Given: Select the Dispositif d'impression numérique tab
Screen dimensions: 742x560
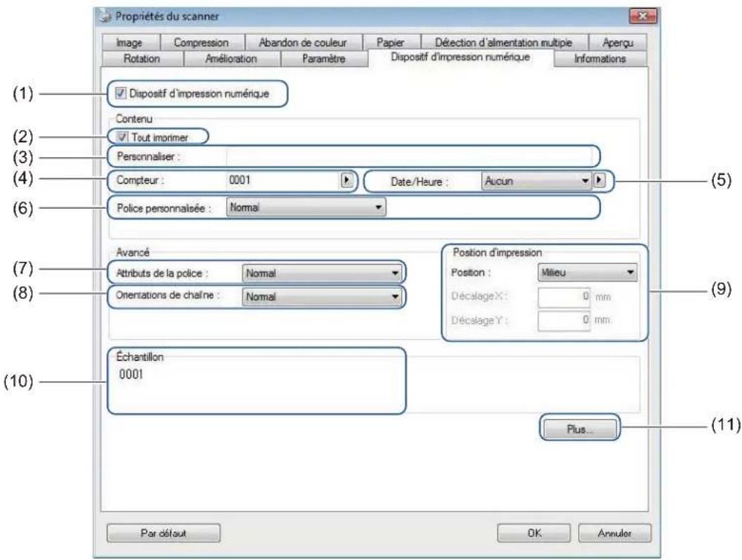Looking at the screenshot, I should 460,57.
